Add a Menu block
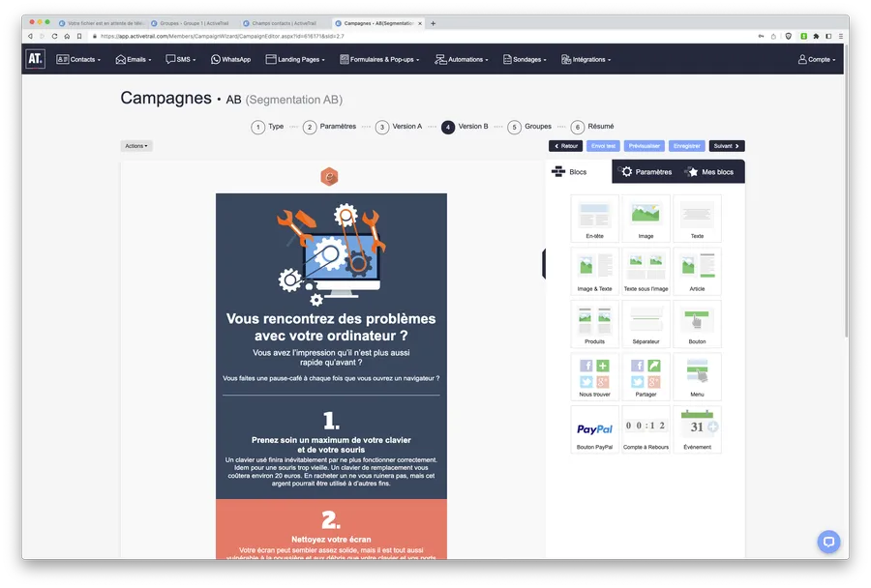Screen dimensions: 871x588 point(697,376)
